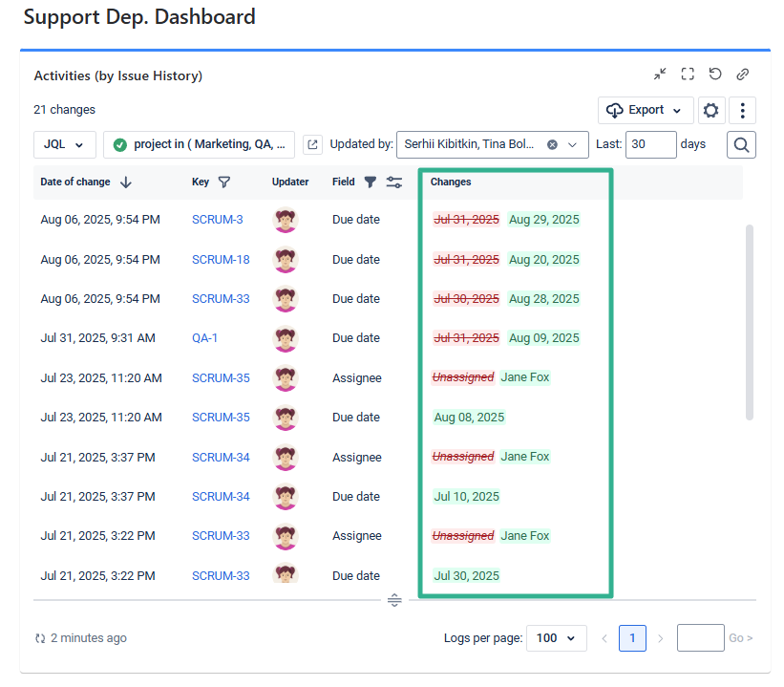Click the Key column filter icon
This screenshot has height=687, width=784.
[x=224, y=182]
